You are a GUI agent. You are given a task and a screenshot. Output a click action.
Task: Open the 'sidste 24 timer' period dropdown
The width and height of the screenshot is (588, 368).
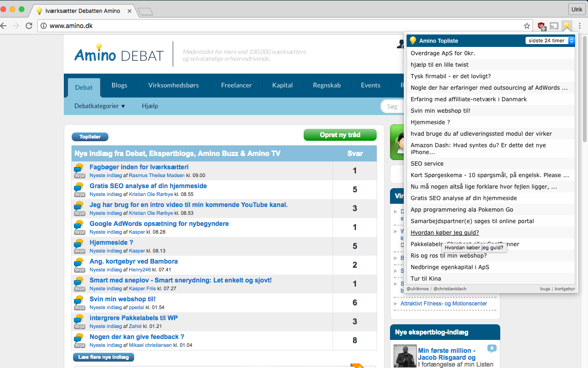[550, 40]
